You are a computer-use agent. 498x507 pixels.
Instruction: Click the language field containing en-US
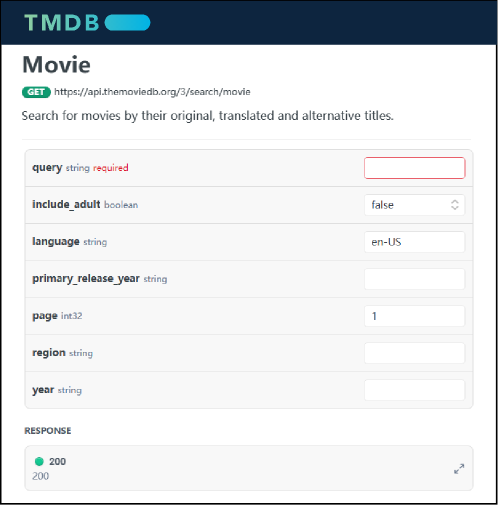pyautogui.click(x=414, y=242)
